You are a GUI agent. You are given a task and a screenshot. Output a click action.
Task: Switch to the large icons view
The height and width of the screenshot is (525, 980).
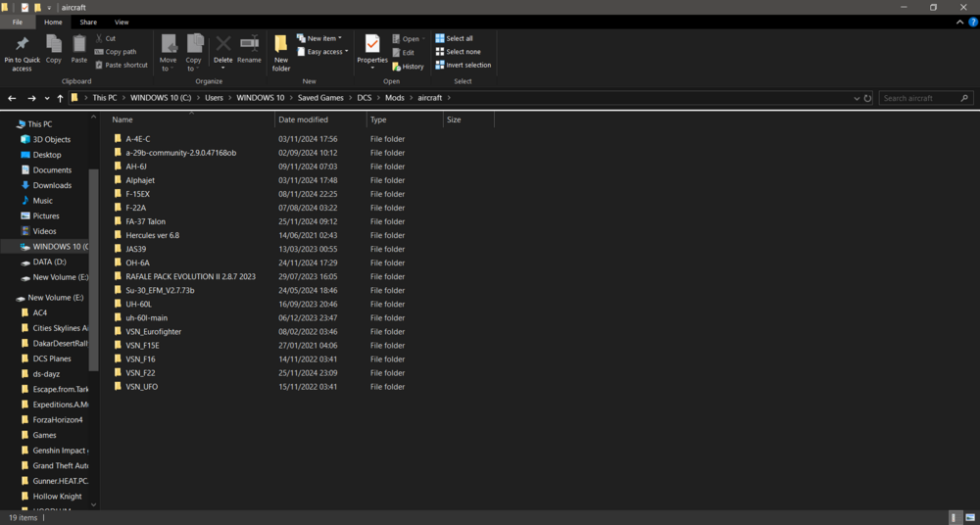(969, 517)
